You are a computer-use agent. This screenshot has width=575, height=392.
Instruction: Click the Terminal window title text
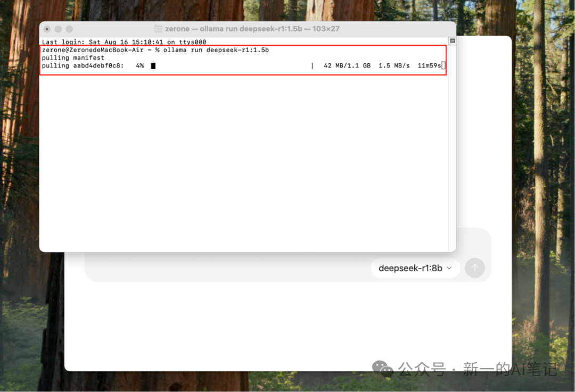click(x=252, y=29)
